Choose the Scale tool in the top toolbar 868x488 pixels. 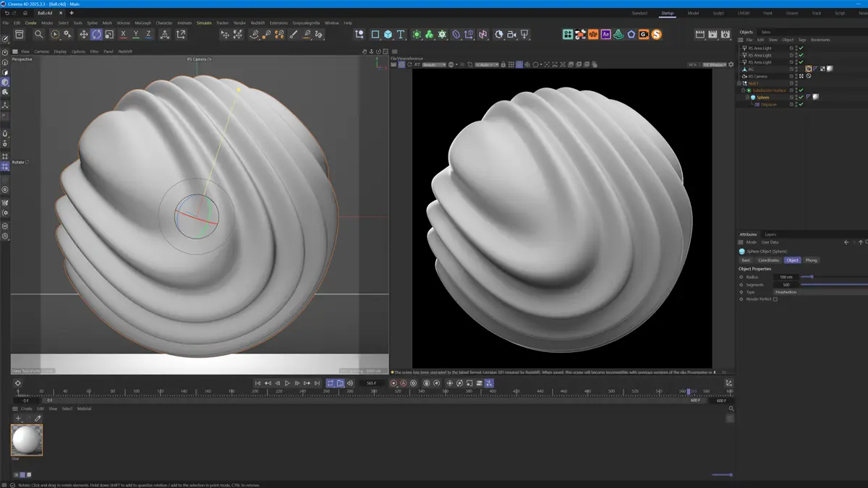coord(109,34)
